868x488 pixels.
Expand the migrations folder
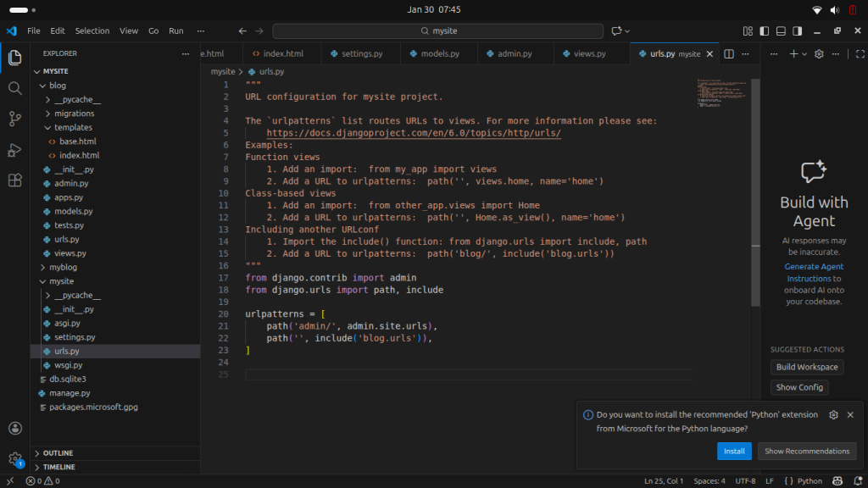[x=74, y=114]
